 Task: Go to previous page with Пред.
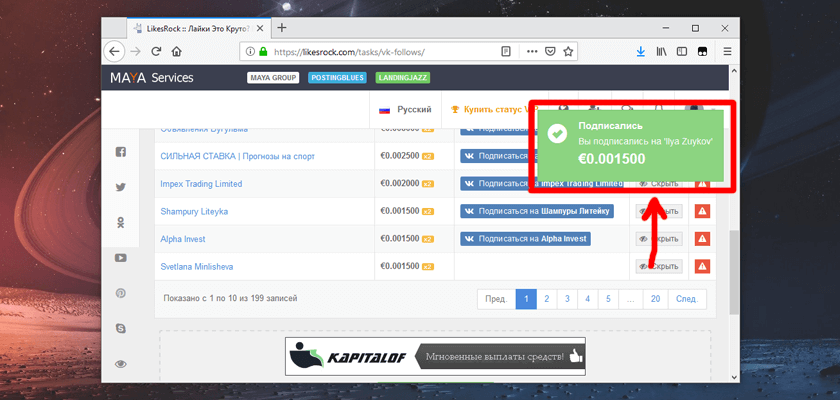pyautogui.click(x=497, y=299)
